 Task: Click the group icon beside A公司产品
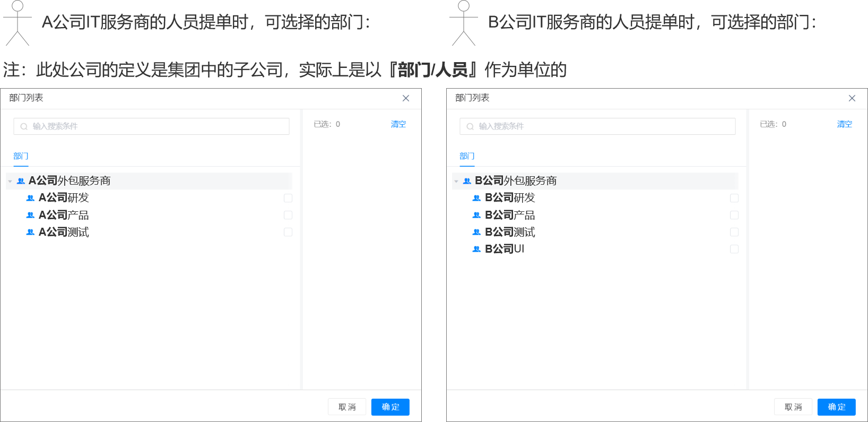point(30,215)
